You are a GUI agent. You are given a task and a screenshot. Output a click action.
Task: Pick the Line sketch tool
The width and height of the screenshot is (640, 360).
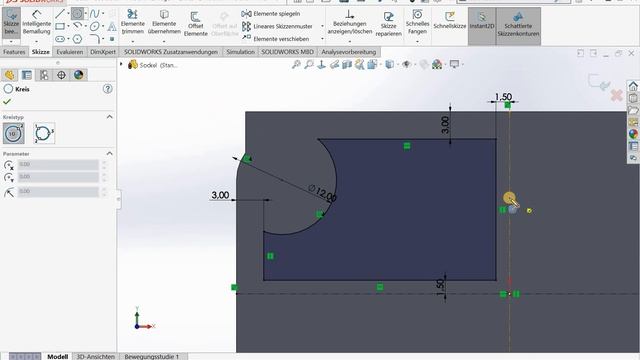click(x=60, y=14)
